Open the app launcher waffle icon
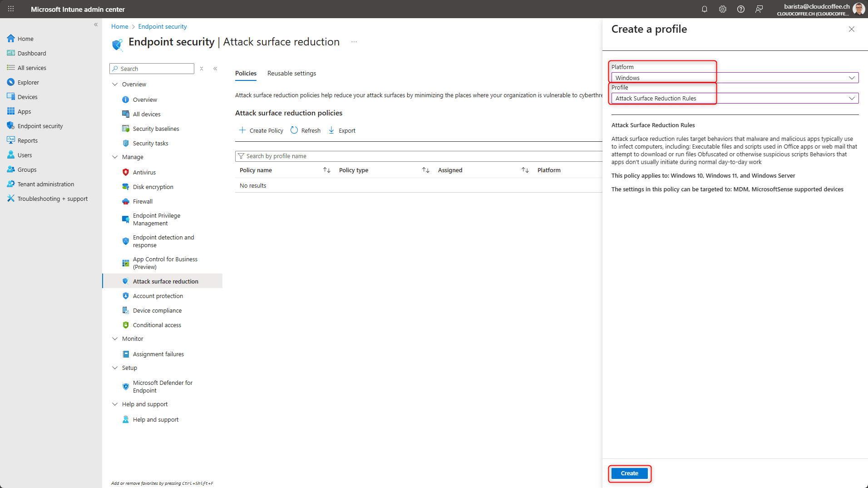The height and width of the screenshot is (488, 868). (x=11, y=9)
